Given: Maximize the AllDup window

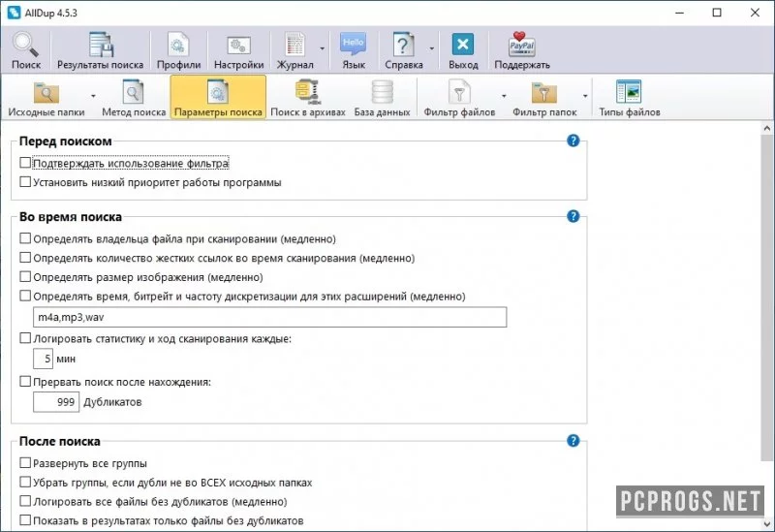Looking at the screenshot, I should click(717, 13).
